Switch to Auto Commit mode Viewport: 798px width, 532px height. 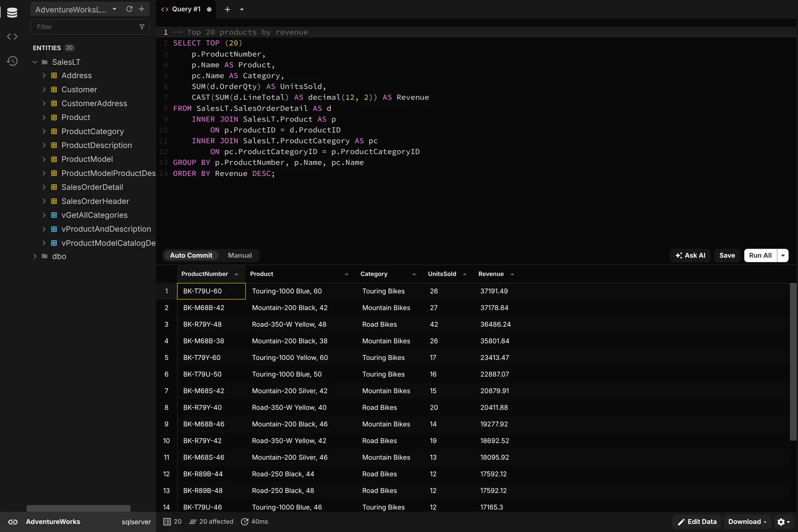pos(191,255)
